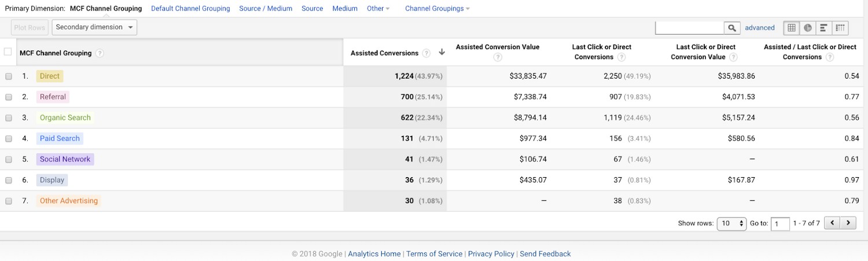The height and width of the screenshot is (261, 868).
Task: Open the advanced filter link
Action: point(759,28)
